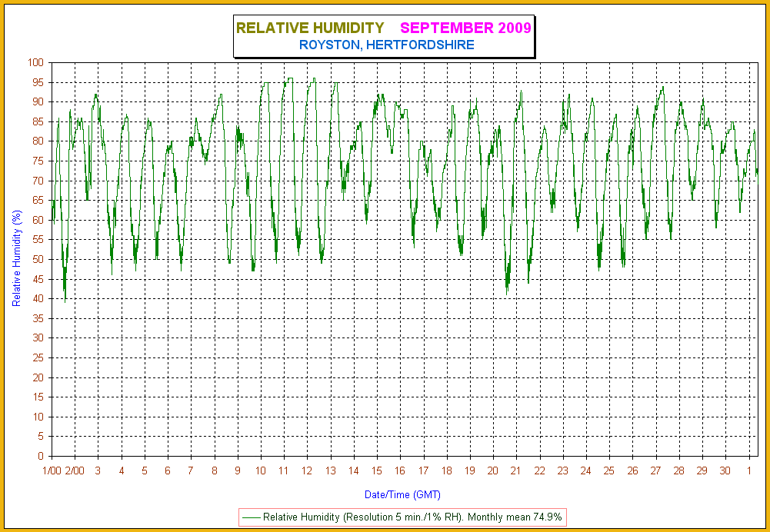The image size is (770, 532).
Task: Click the 25 label on the y-axis
Action: pos(39,357)
